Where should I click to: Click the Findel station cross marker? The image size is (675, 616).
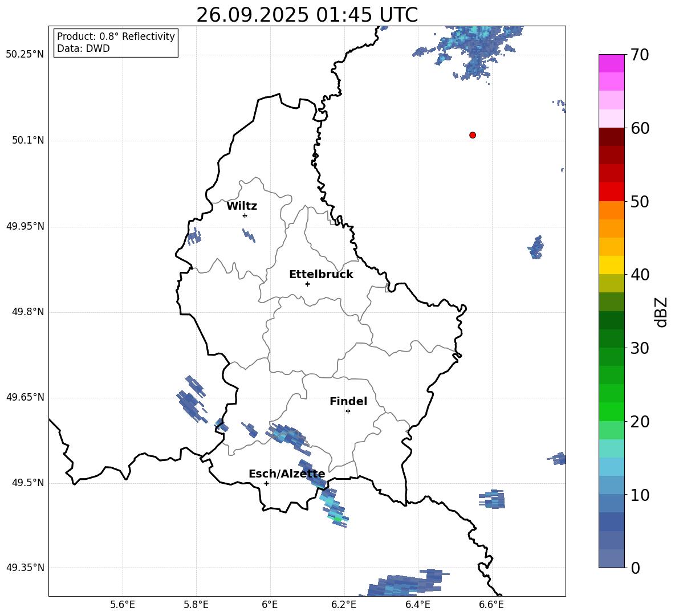point(348,411)
